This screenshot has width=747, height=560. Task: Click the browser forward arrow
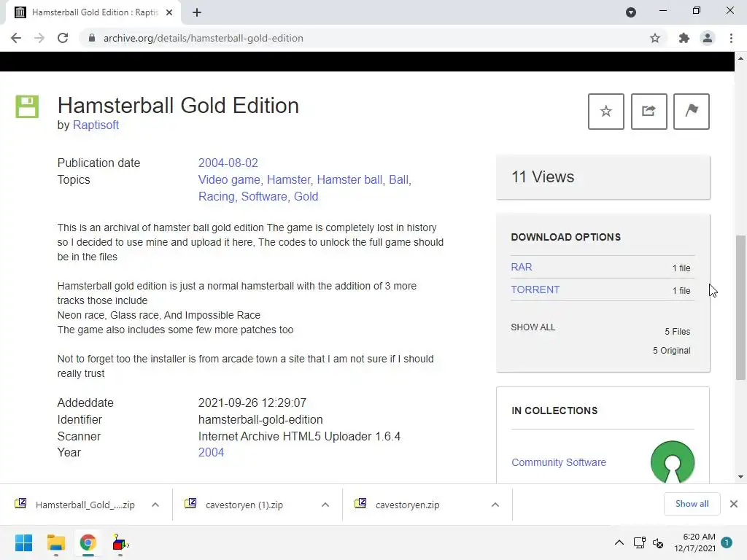39,38
